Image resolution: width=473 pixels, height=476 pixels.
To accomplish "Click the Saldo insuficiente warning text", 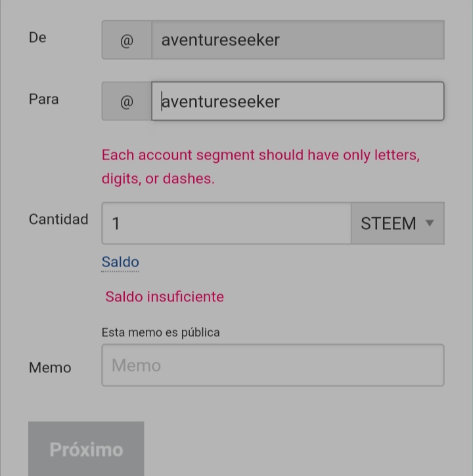I will (164, 297).
